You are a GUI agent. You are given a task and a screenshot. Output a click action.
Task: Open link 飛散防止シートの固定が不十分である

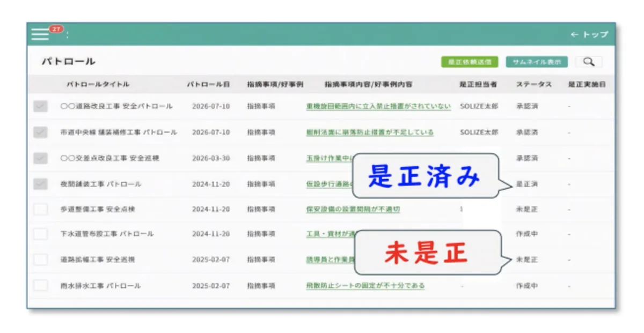click(x=365, y=286)
